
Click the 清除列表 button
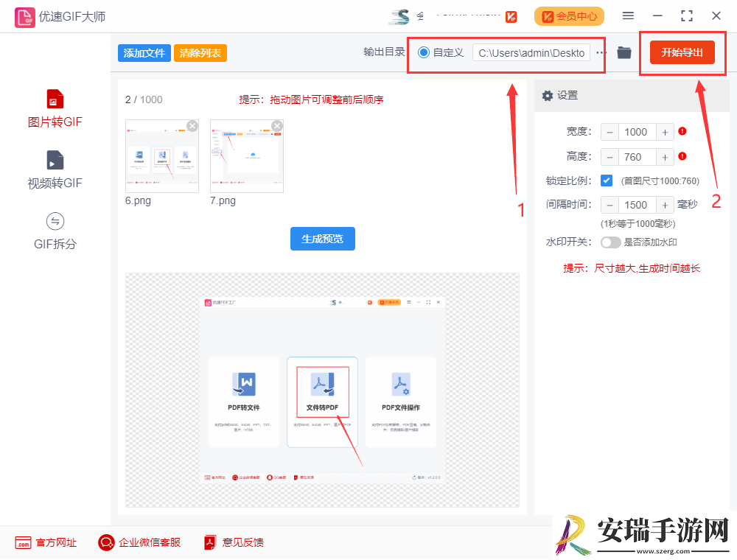tap(200, 53)
